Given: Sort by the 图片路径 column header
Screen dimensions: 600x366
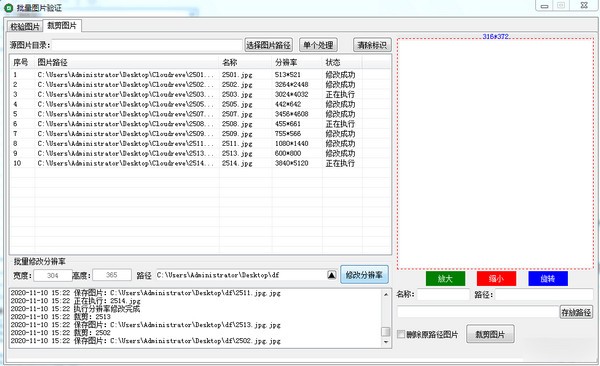Looking at the screenshot, I should click(x=127, y=62).
